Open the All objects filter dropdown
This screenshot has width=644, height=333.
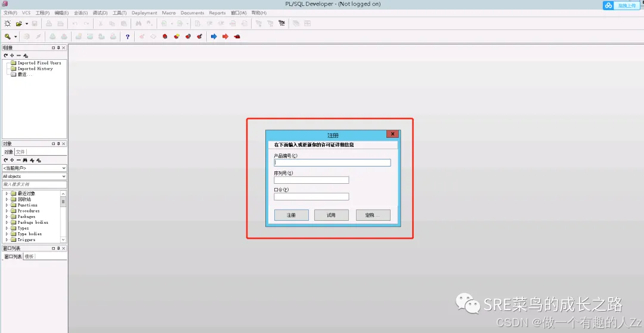pos(34,177)
